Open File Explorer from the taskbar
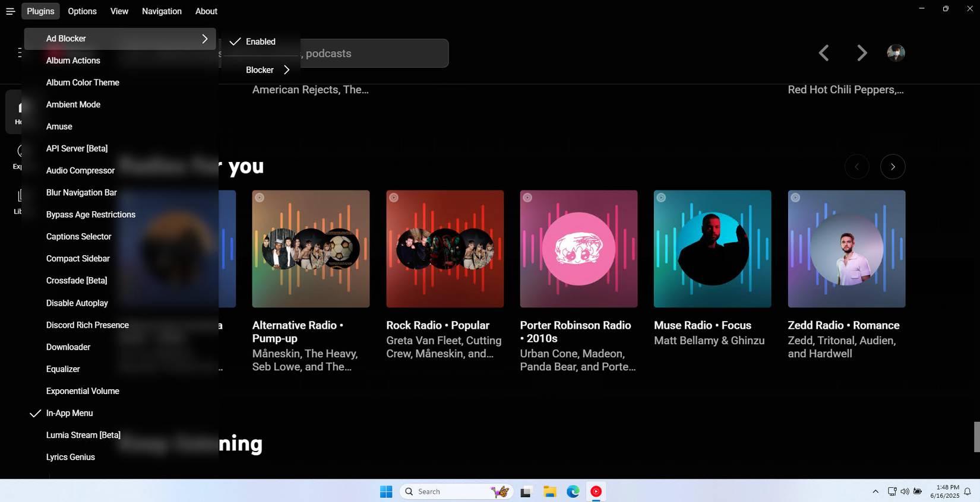The width and height of the screenshot is (980, 502). 549,491
